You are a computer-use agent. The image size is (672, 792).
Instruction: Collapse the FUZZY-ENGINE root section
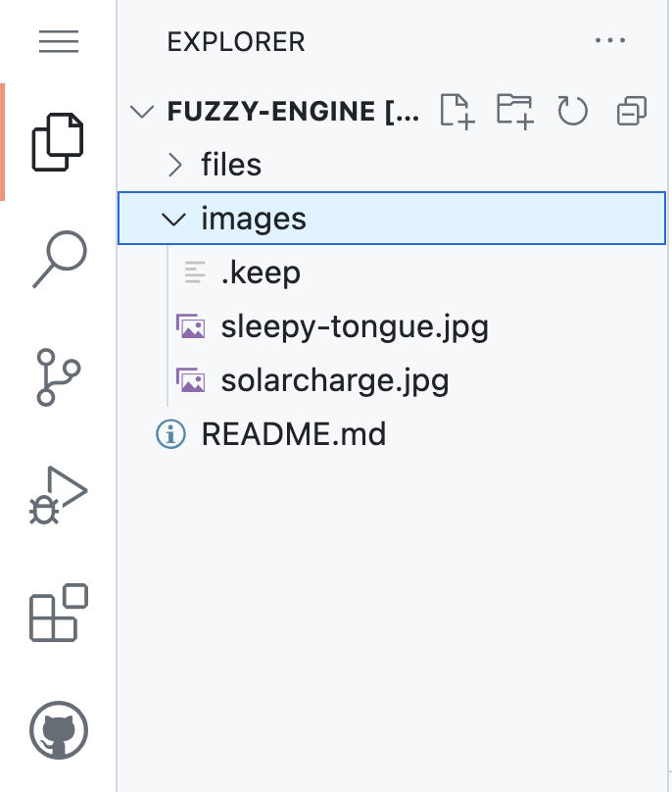click(x=142, y=111)
